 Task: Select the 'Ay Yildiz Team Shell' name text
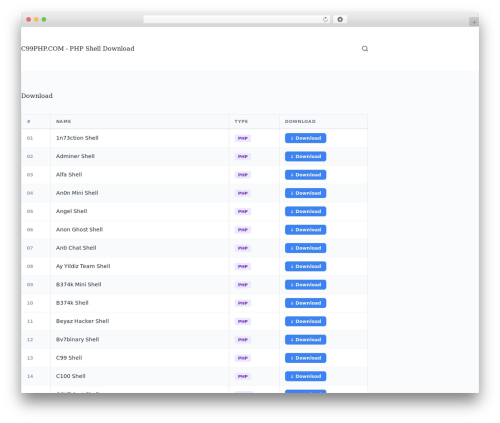click(83, 266)
